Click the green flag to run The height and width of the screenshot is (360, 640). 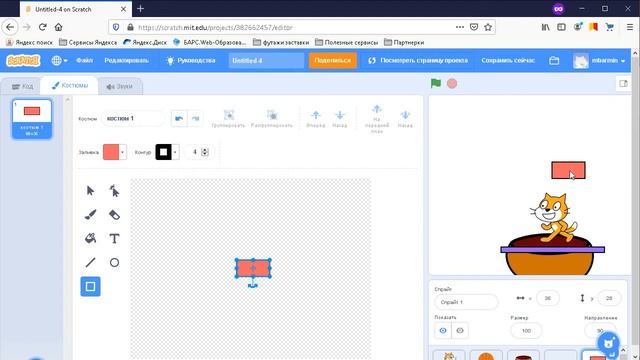[x=436, y=84]
